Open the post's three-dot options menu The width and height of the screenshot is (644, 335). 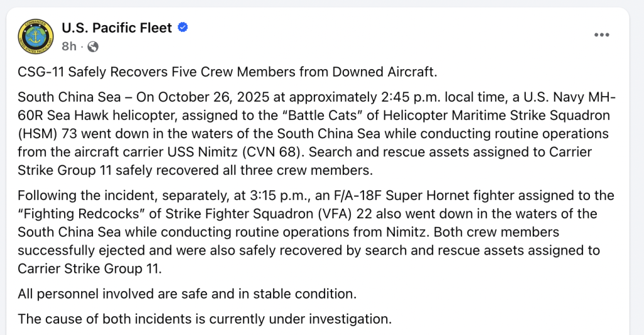(x=602, y=35)
